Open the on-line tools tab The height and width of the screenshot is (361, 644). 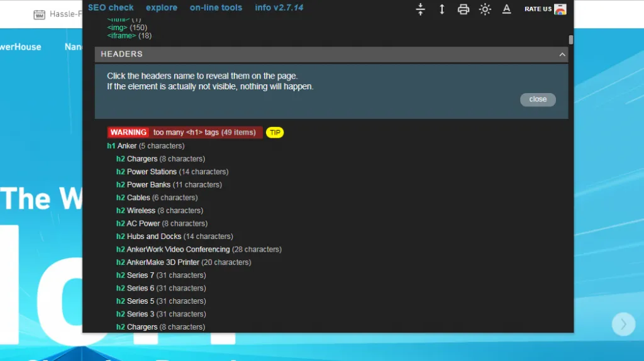pos(216,8)
